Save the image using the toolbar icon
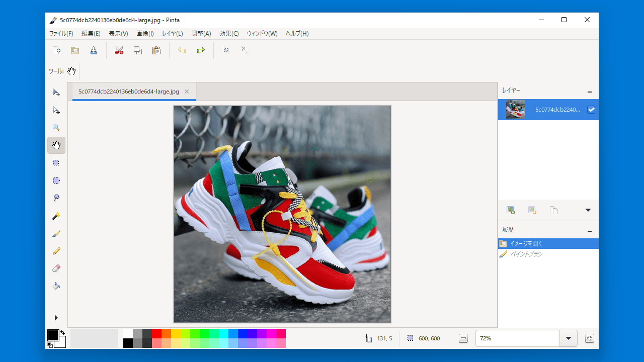 pyautogui.click(x=94, y=50)
